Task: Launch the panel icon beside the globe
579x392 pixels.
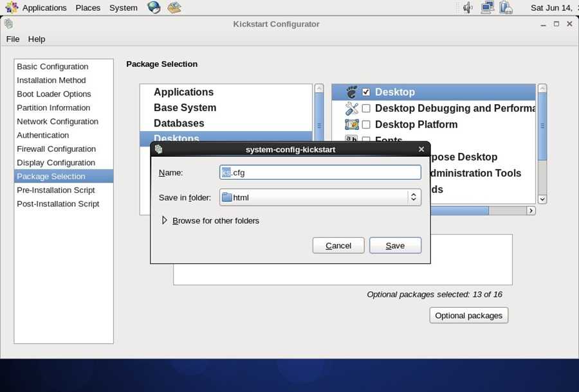Action: coord(174,7)
